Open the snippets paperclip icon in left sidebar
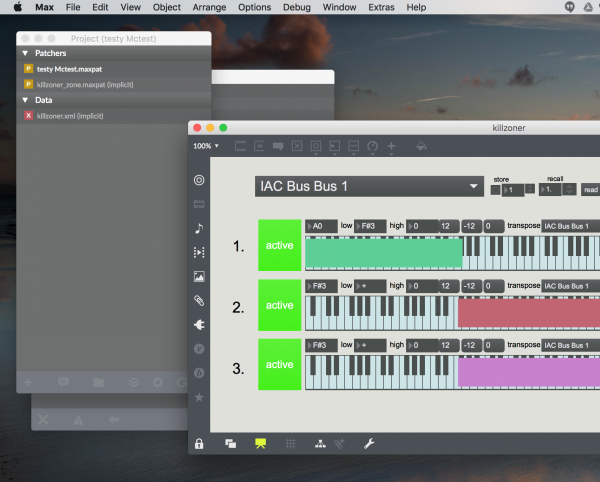The width and height of the screenshot is (600, 482). click(199, 301)
